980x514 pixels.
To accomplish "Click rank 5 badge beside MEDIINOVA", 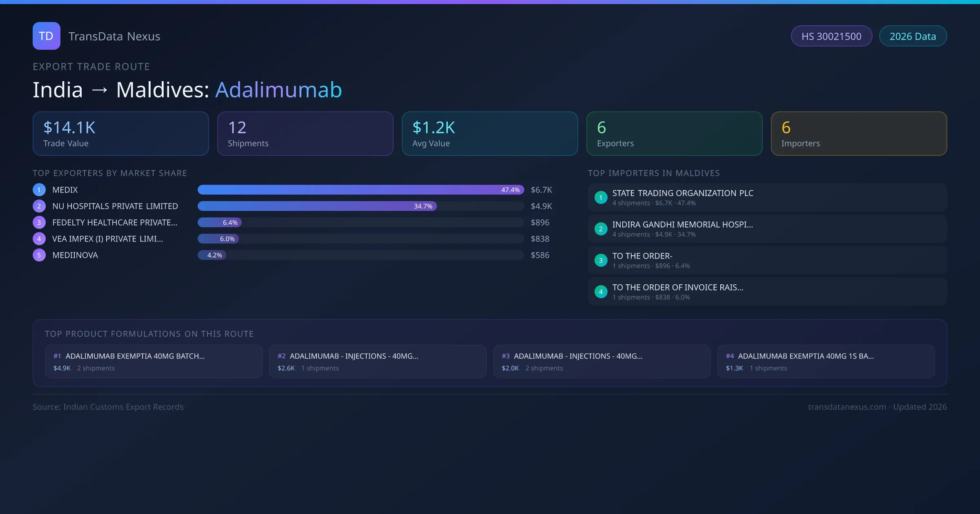I will (39, 255).
